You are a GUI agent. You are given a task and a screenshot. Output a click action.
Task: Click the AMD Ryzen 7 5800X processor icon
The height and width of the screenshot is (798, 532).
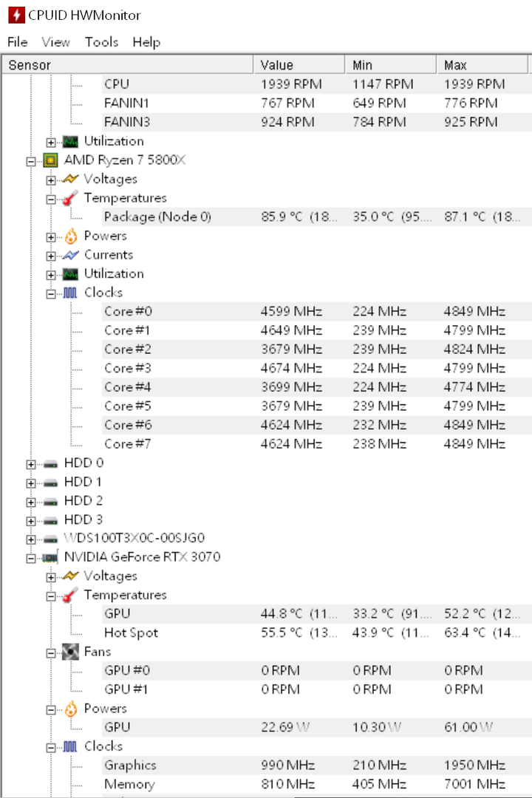(x=50, y=160)
